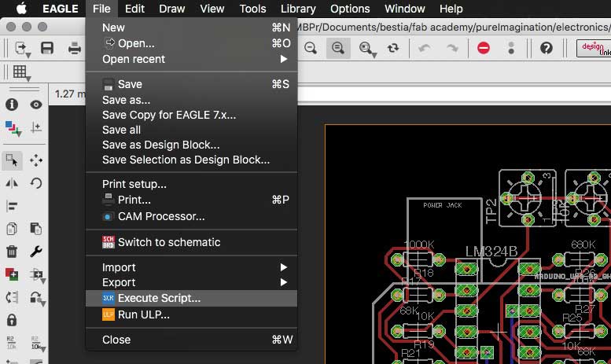Select Save as Design Block...
Viewport: 611px width, 364px height.
191,145
